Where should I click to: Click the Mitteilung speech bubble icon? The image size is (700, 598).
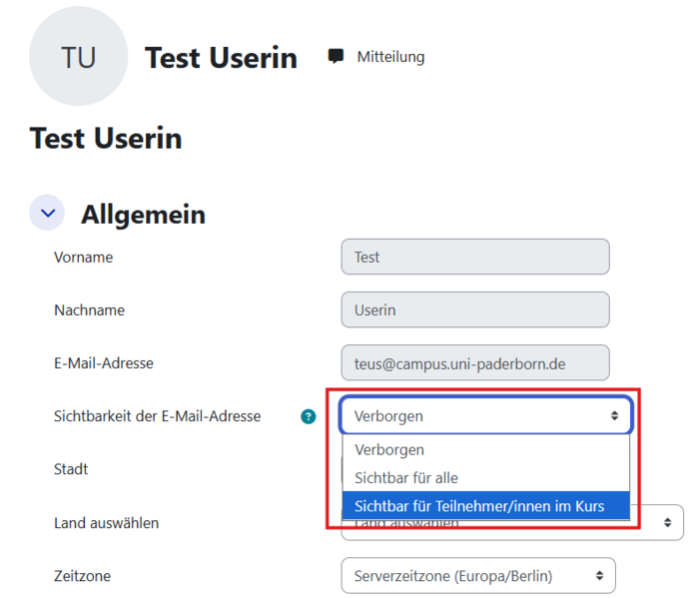(337, 56)
